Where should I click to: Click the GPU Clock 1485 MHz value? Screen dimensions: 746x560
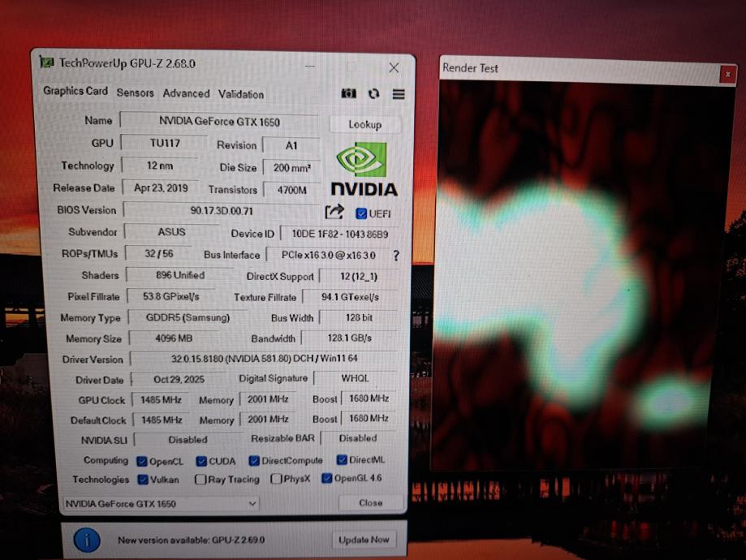pyautogui.click(x=161, y=399)
